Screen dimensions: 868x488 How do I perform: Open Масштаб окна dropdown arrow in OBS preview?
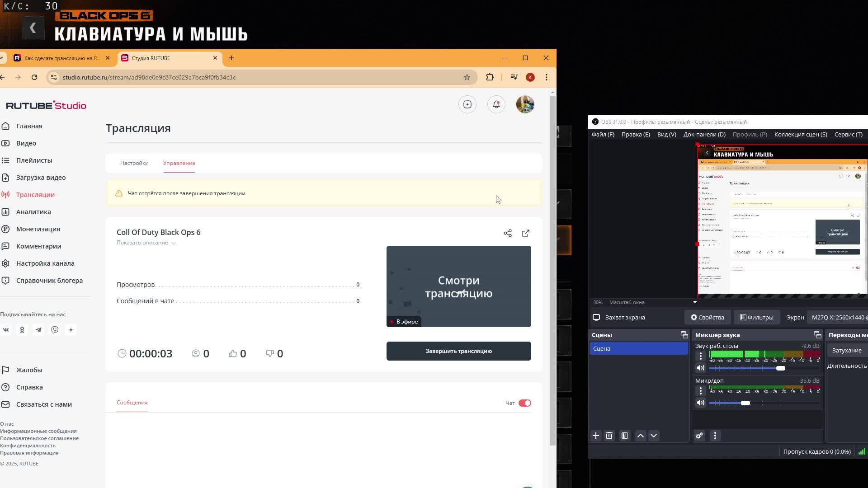695,302
